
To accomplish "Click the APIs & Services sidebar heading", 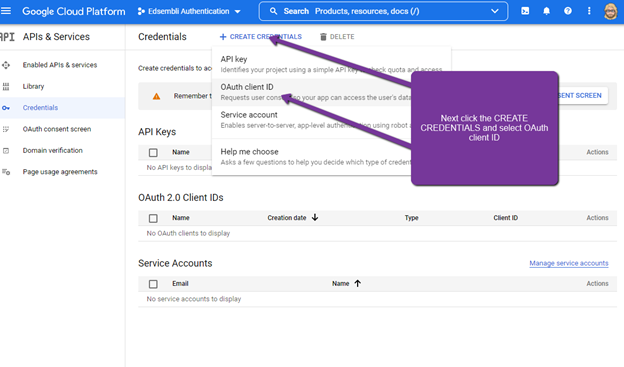I will [56, 37].
